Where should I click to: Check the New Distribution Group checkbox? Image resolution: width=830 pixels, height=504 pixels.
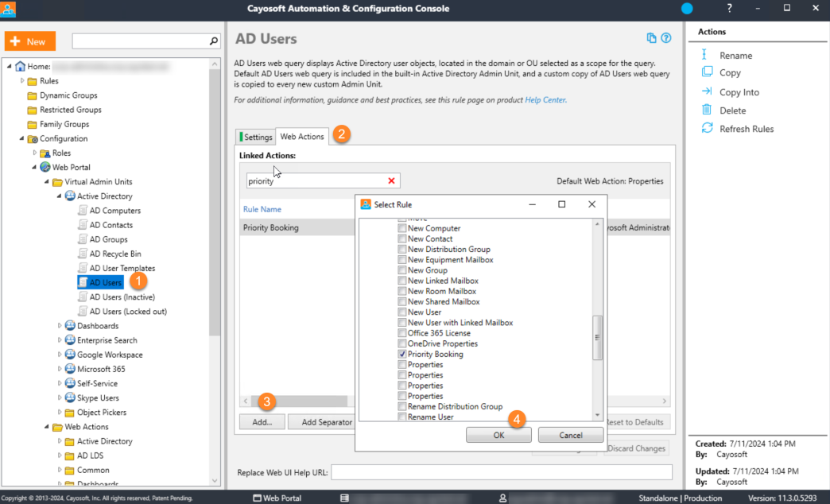[402, 250]
